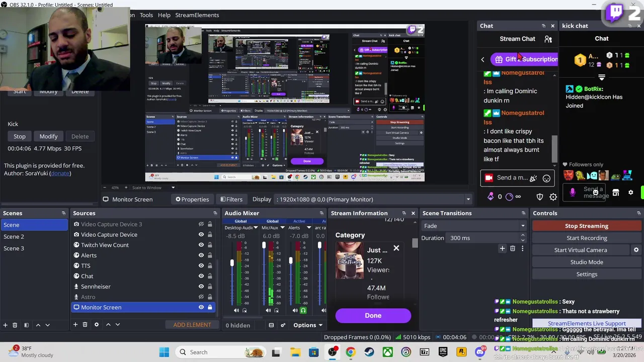The width and height of the screenshot is (644, 362).
Task: Open the virtual camera settings gear
Action: point(636,250)
